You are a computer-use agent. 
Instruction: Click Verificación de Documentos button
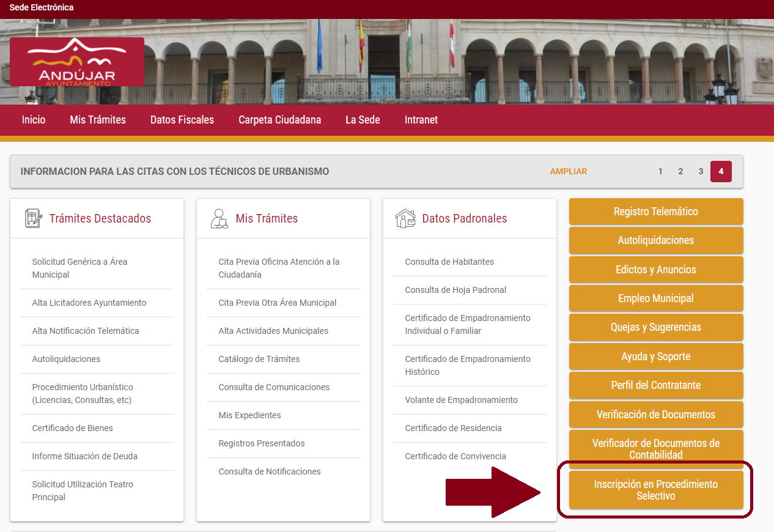coord(656,415)
